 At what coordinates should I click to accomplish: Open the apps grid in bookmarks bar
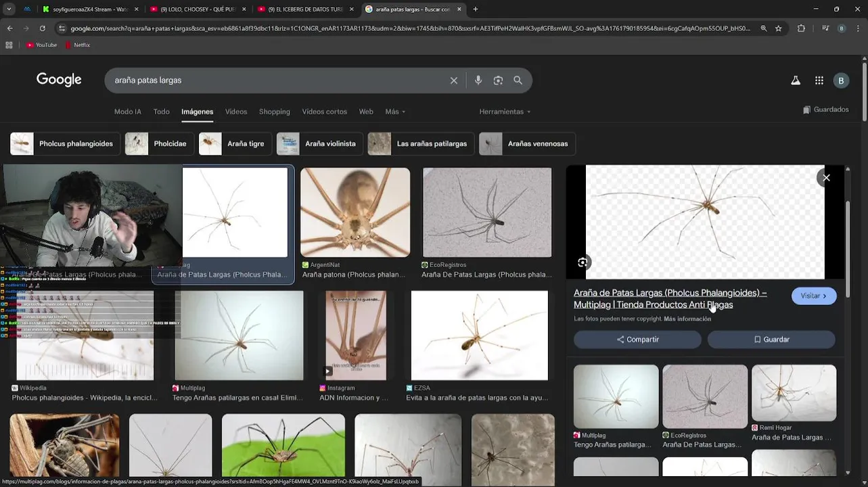(x=9, y=45)
